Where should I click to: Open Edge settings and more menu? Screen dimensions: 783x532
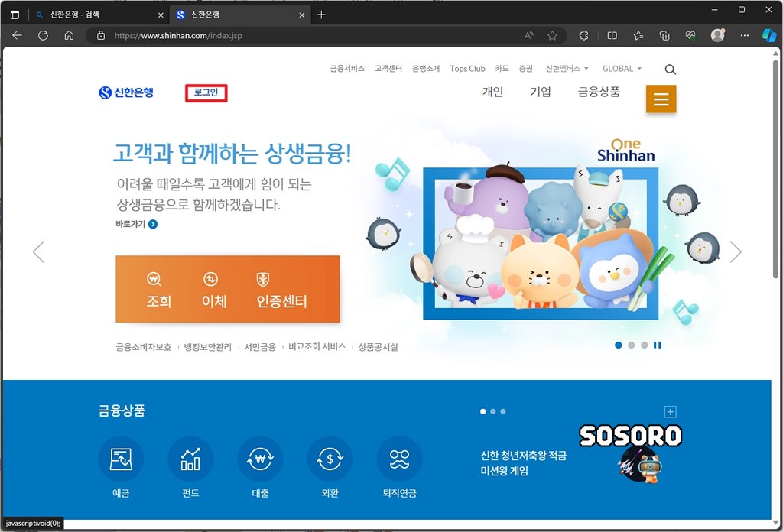tap(745, 35)
